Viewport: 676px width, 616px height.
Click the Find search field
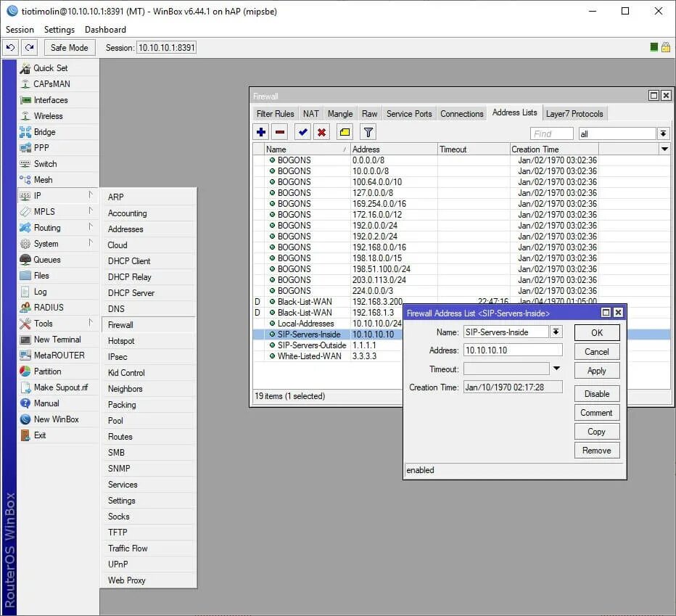point(551,134)
